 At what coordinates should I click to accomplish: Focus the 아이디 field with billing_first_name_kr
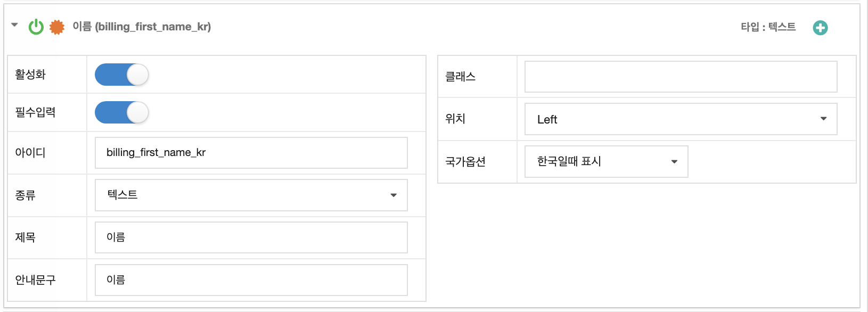point(251,153)
